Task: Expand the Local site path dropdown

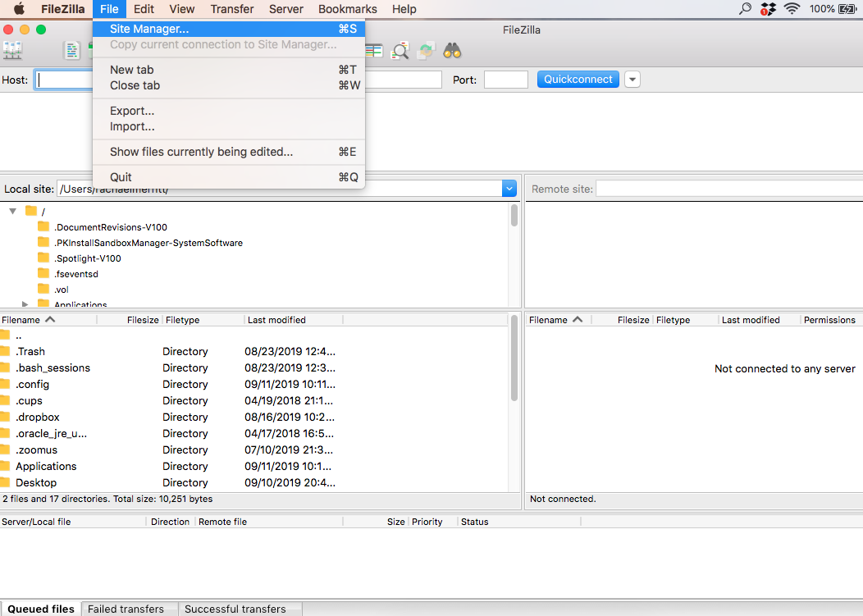Action: [509, 189]
